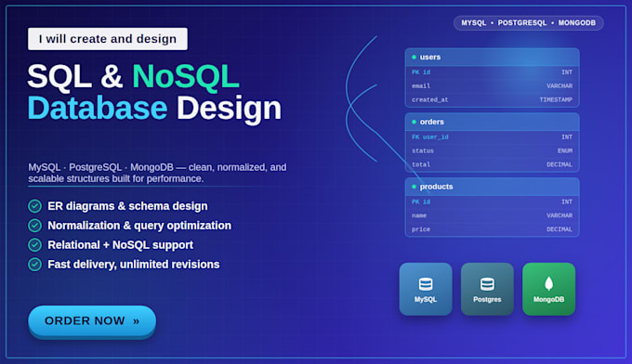Click the MYSQL • POSTGRESQL • MONGODB pill
The image size is (632, 364).
point(529,23)
